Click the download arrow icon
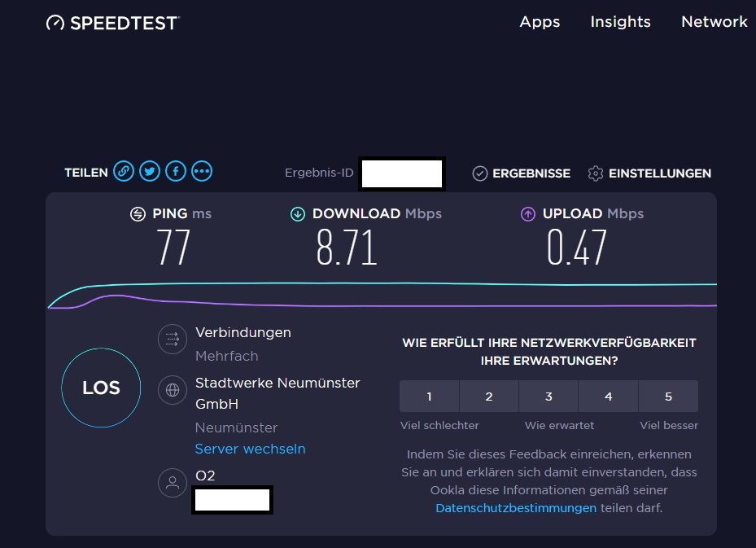The image size is (756, 548). pos(298,213)
